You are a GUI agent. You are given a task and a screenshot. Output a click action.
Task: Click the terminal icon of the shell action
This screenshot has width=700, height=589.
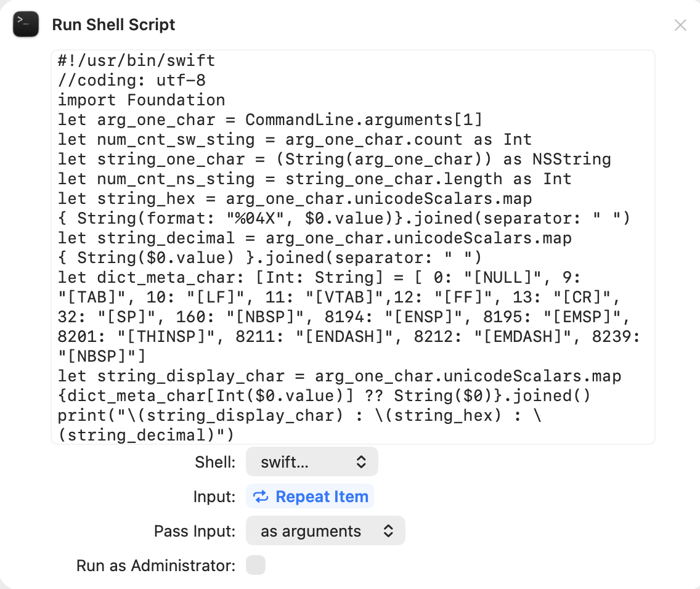pyautogui.click(x=26, y=25)
